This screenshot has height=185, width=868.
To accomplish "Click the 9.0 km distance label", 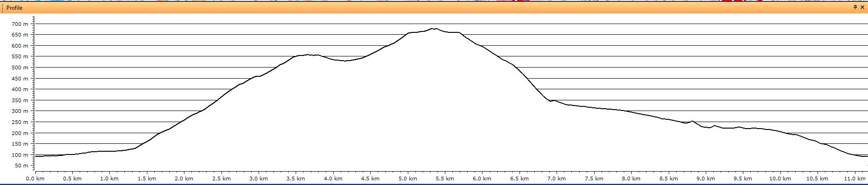I will tap(705, 179).
